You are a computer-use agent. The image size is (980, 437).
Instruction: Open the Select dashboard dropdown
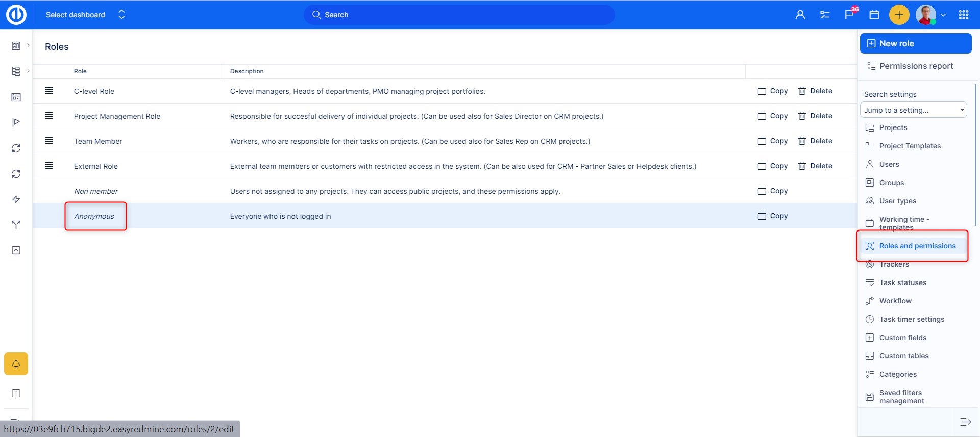[85, 15]
